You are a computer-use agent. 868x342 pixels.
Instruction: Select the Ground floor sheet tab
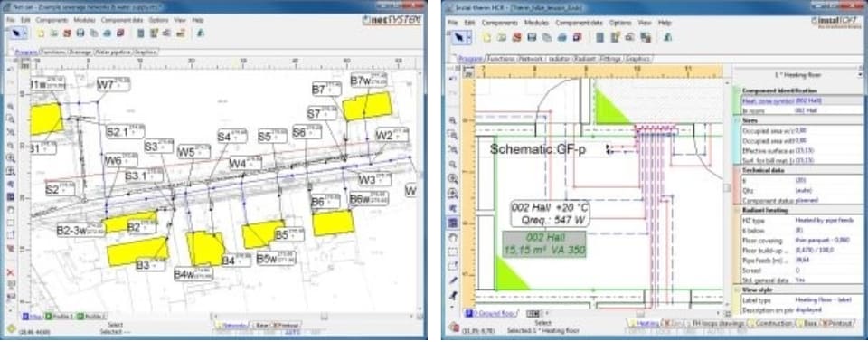(491, 313)
